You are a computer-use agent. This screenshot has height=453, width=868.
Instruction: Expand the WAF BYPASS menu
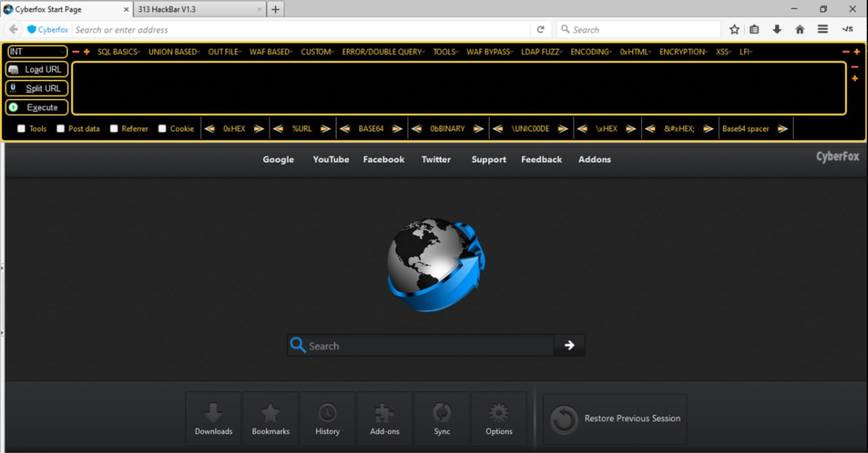[490, 52]
